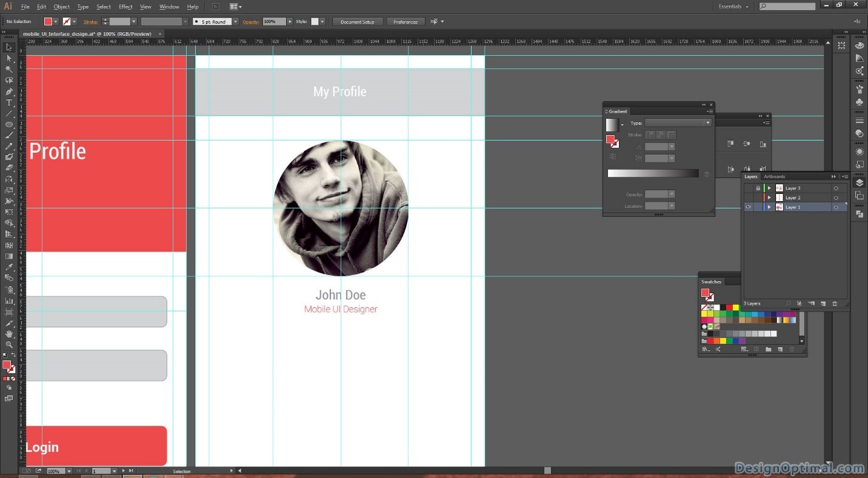
Task: Expand Layer 2 disclosure triangle
Action: click(x=769, y=198)
